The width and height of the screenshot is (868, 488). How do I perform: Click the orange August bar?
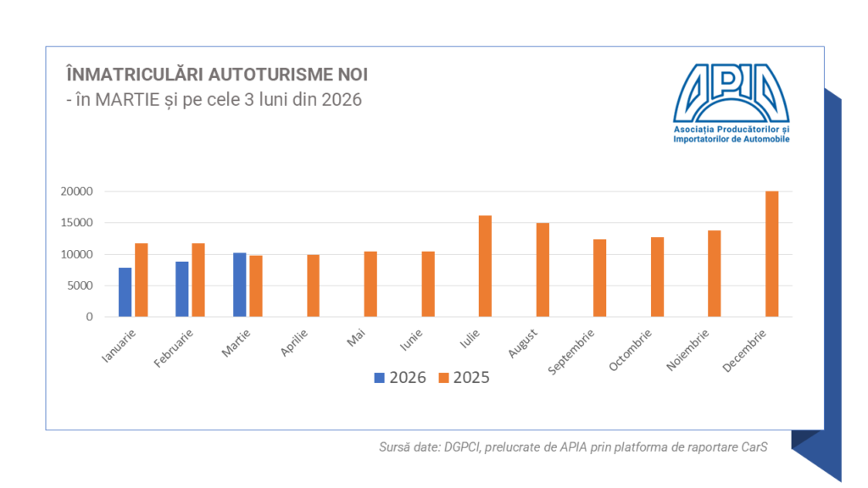tap(542, 270)
